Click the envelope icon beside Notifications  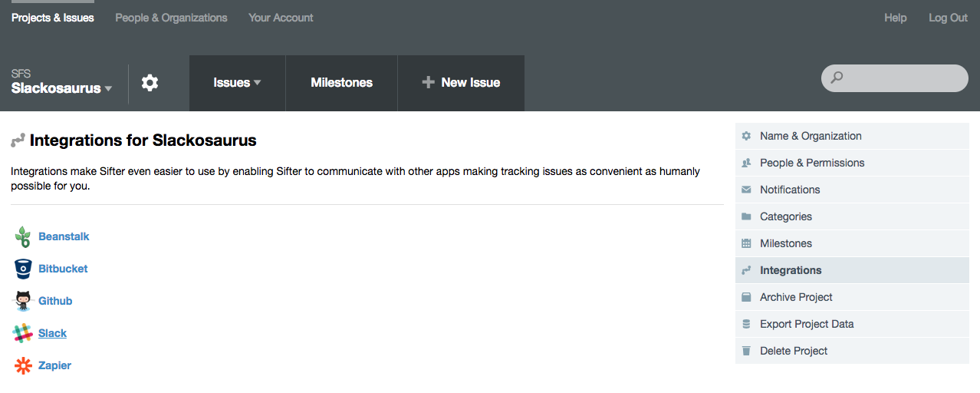(746, 190)
